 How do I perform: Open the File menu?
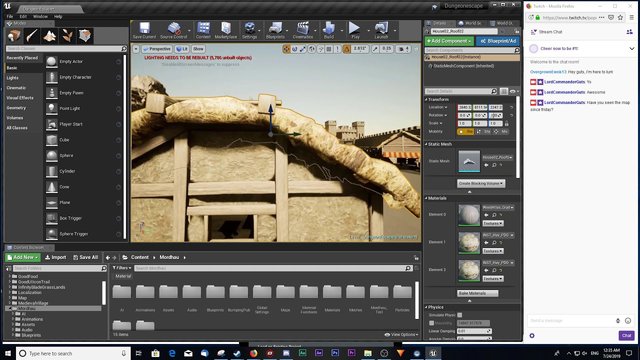tap(10, 16)
